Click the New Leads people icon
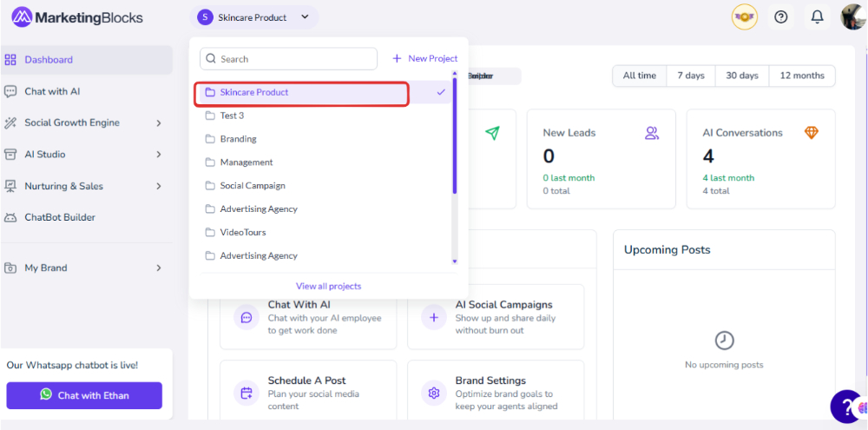Screen dimensions: 868x430 click(652, 133)
